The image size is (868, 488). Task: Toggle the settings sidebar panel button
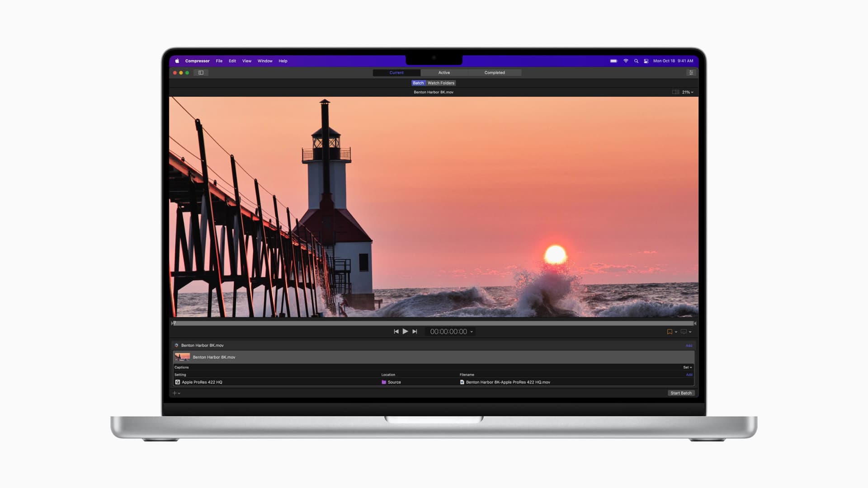click(x=201, y=73)
